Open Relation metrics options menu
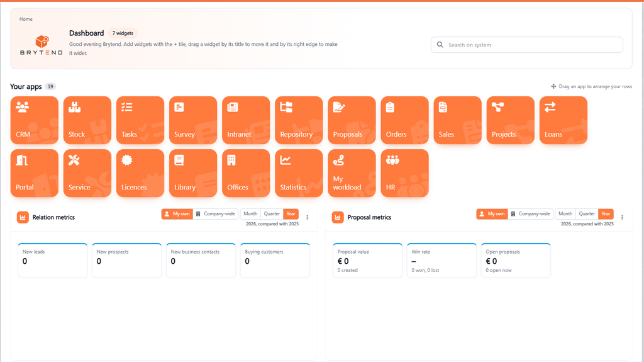This screenshot has width=644, height=362. (x=307, y=217)
